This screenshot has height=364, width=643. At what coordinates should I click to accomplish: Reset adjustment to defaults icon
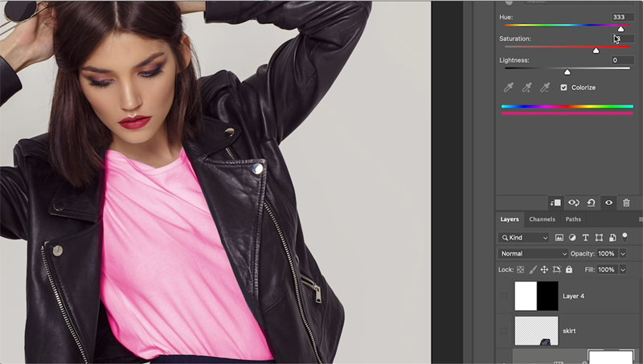click(x=591, y=202)
